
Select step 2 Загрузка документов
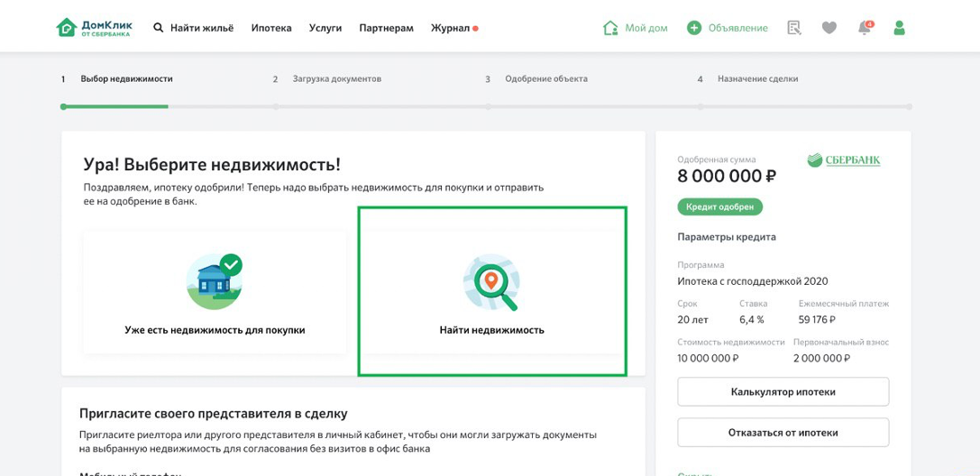337,79
